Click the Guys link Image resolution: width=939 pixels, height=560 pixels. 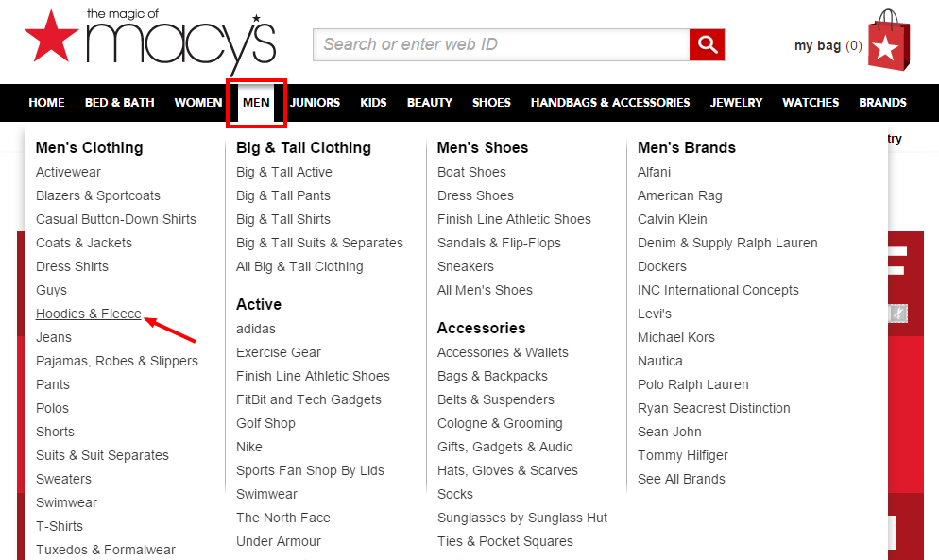click(52, 290)
